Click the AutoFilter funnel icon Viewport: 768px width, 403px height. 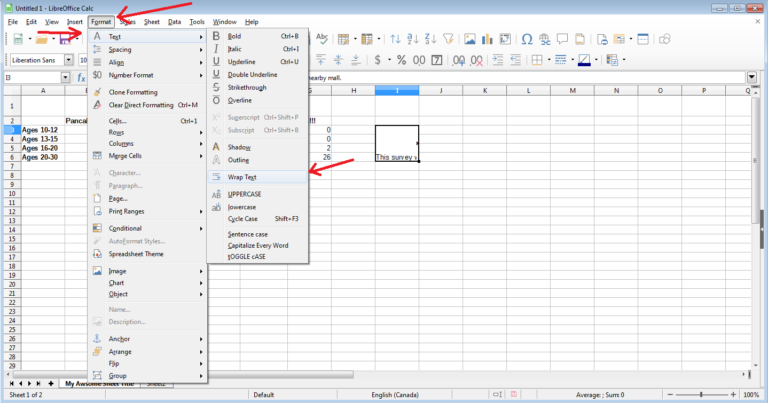click(x=445, y=39)
